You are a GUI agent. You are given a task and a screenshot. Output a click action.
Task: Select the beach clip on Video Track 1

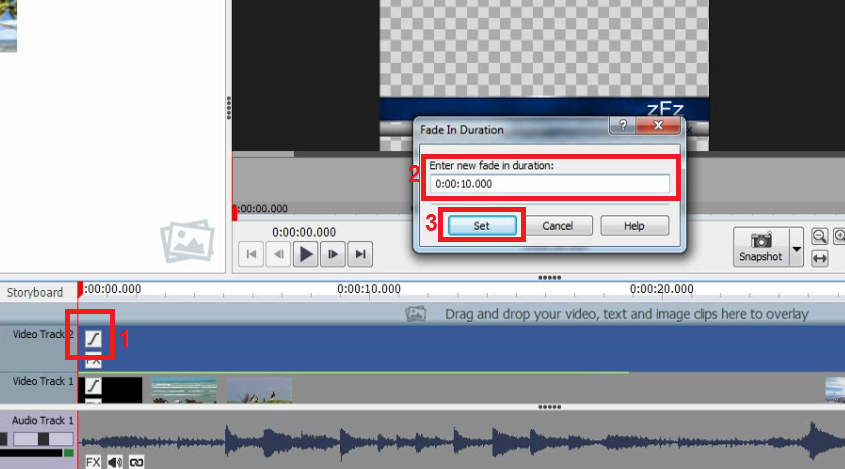click(184, 390)
